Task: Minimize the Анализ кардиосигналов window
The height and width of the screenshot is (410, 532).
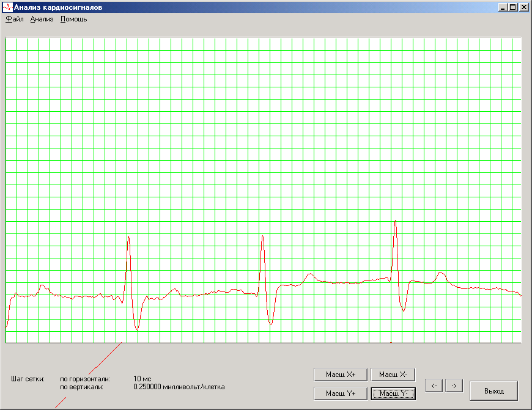Action: click(503, 7)
